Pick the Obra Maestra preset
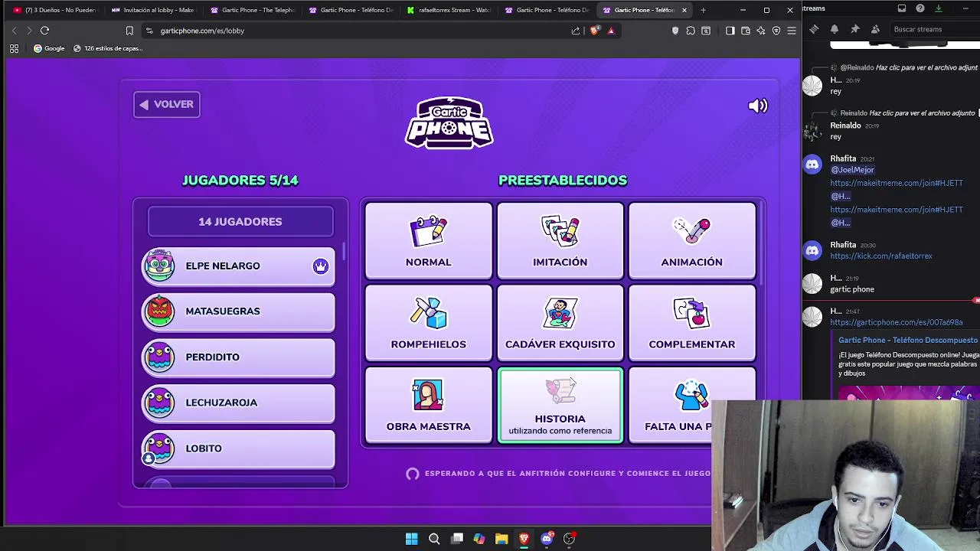This screenshot has width=980, height=551. [428, 405]
